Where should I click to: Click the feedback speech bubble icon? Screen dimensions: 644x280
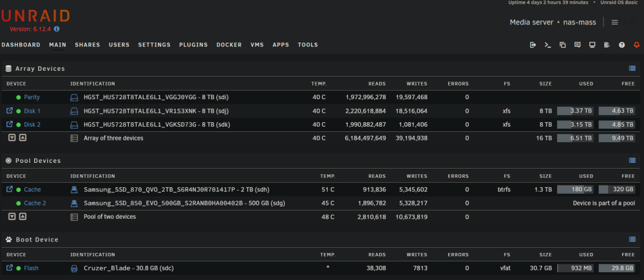578,45
